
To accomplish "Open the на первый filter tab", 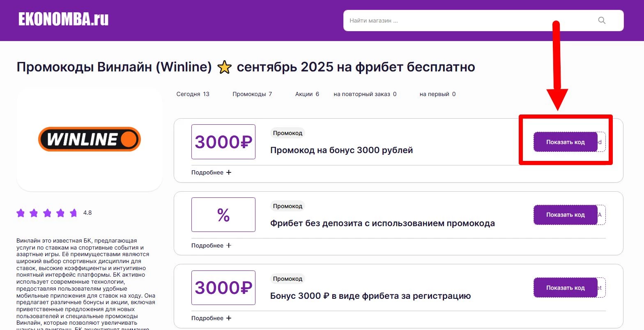I will pyautogui.click(x=437, y=94).
